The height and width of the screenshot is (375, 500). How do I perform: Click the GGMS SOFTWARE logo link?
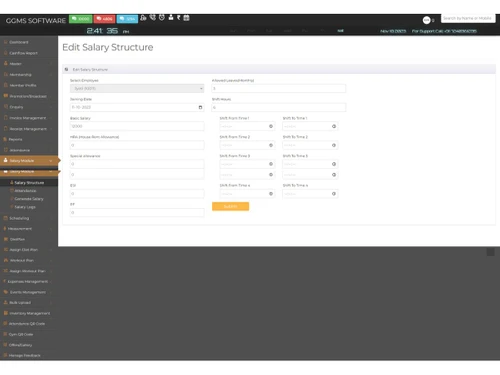click(36, 21)
